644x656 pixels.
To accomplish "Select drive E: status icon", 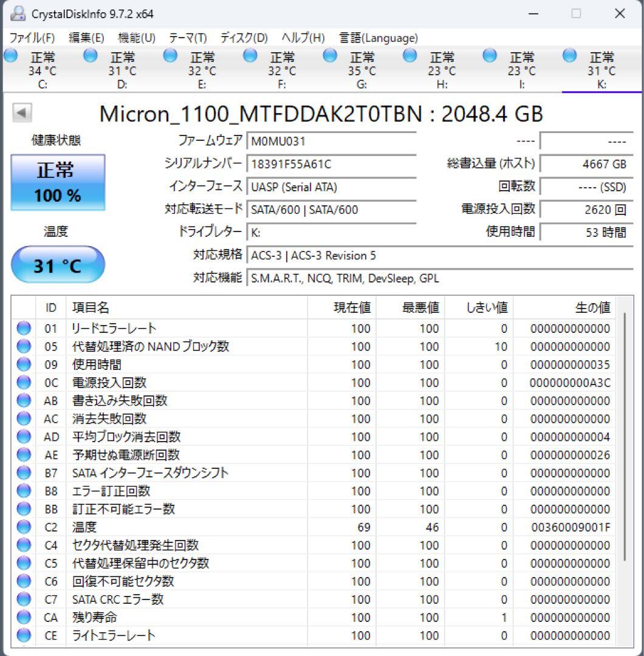I will tap(170, 56).
